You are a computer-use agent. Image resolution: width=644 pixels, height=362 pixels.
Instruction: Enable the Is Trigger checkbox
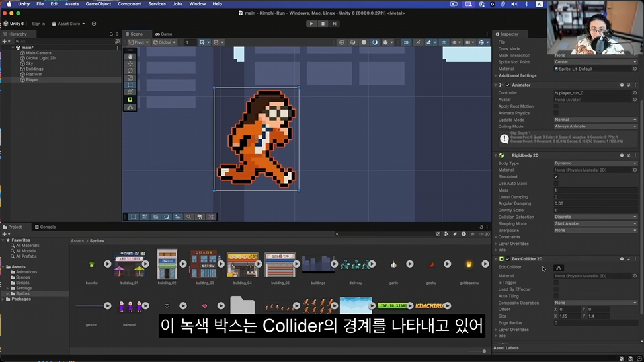(x=556, y=283)
